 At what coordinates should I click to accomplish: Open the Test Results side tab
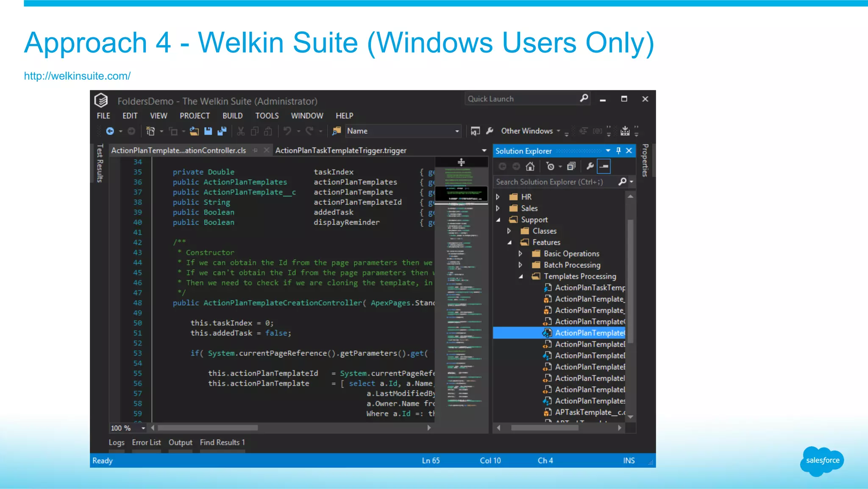pos(100,163)
